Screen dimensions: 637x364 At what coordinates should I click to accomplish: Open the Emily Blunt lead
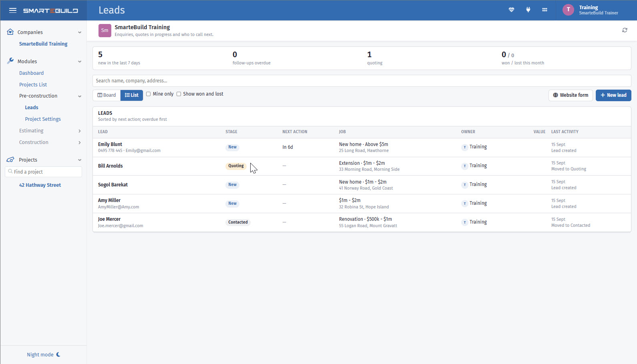[x=110, y=144]
